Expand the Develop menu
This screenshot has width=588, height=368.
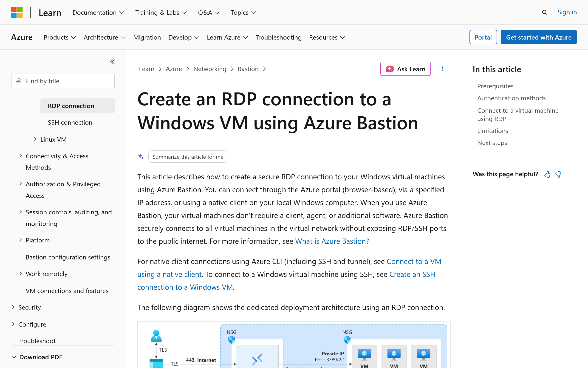click(x=184, y=37)
